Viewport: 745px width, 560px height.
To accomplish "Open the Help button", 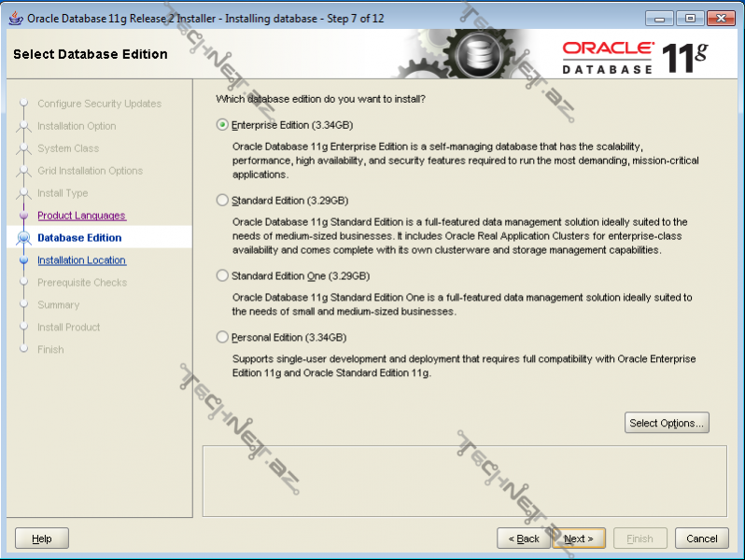I will coord(42,539).
